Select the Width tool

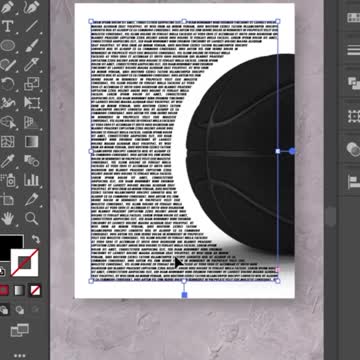tap(7, 103)
